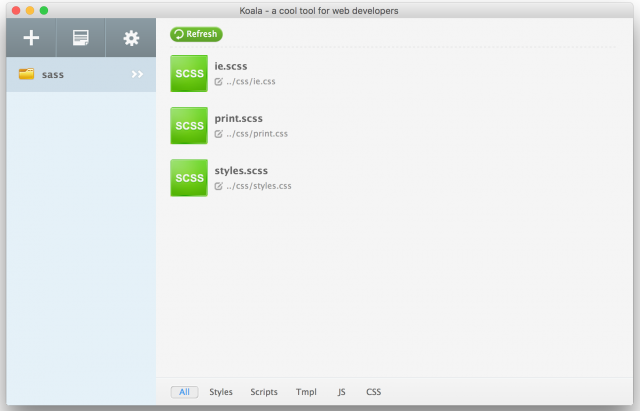
Task: Select the All filter tab
Action: pyautogui.click(x=184, y=392)
